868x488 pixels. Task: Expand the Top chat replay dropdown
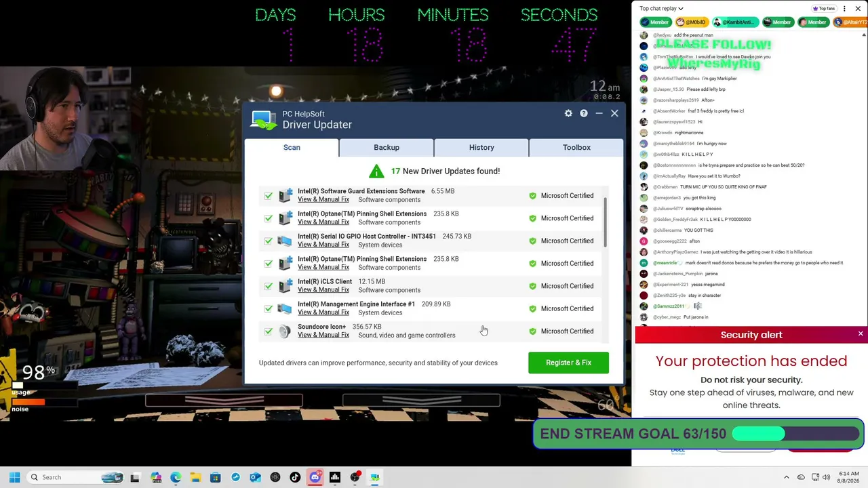[661, 9]
